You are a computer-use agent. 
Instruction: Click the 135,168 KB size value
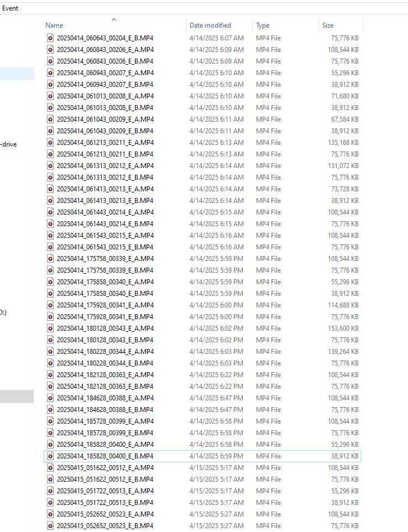point(343,143)
